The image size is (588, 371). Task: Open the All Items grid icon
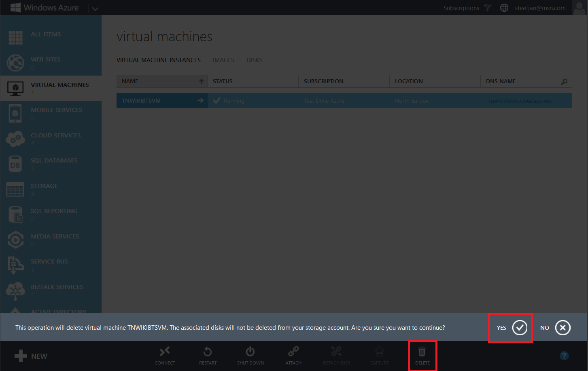15,38
